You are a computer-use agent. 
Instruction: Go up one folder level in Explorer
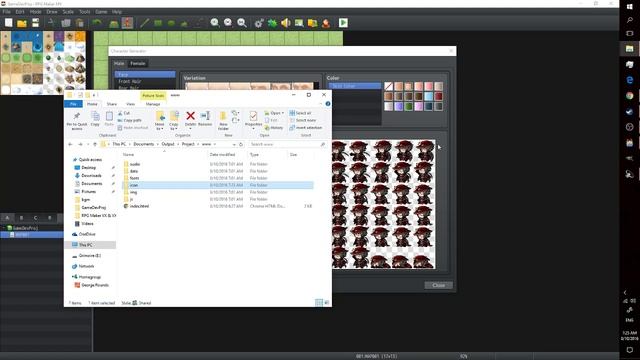(95, 144)
